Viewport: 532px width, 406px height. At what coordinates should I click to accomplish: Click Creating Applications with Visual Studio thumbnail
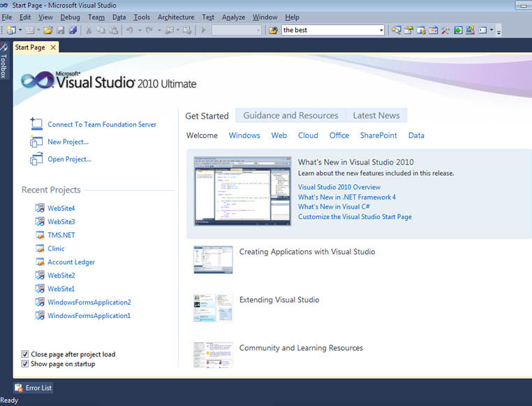click(213, 260)
